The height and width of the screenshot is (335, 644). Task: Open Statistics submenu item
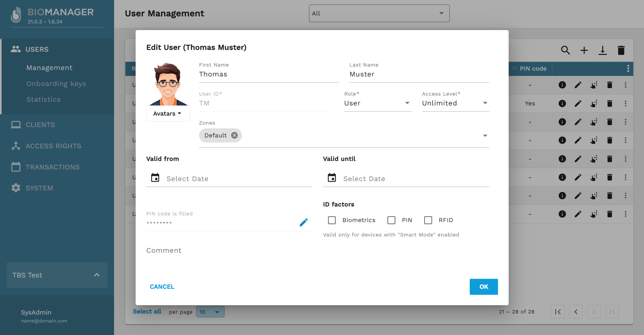[x=43, y=99]
